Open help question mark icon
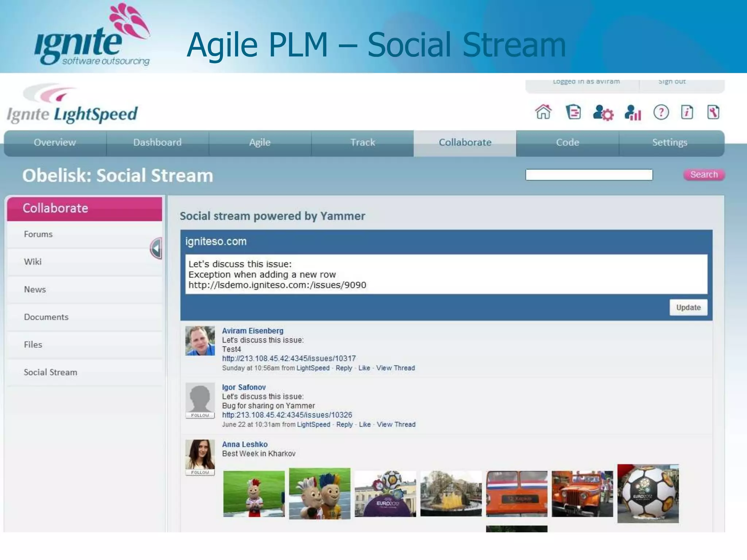 pyautogui.click(x=661, y=112)
